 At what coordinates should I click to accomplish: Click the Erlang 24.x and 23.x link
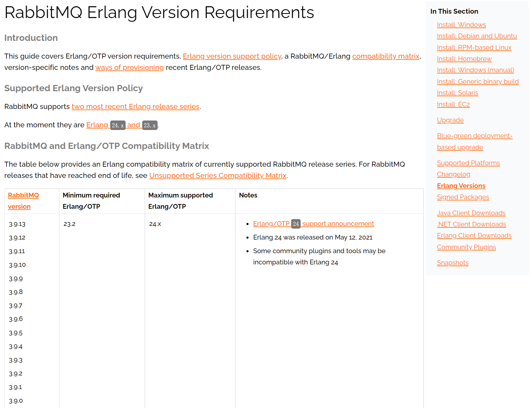click(122, 125)
